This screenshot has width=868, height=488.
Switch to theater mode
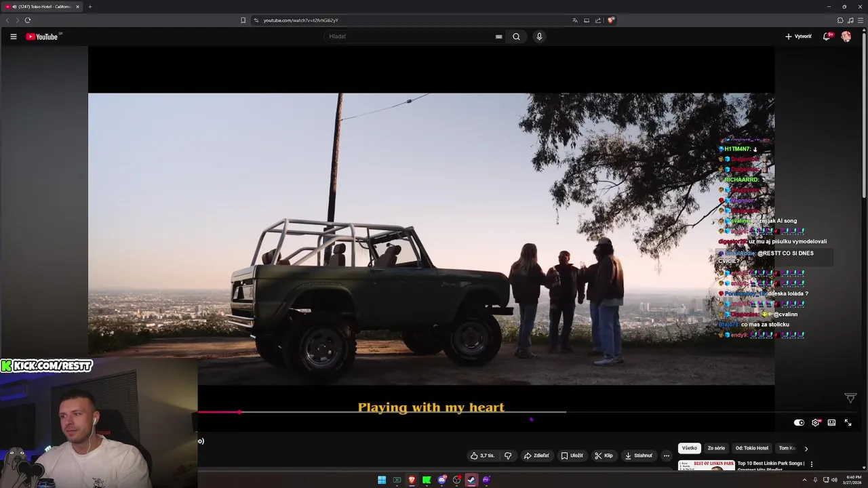831,423
